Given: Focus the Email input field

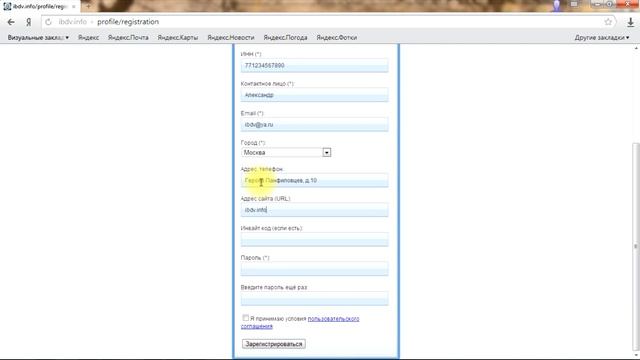Looking at the screenshot, I should (314, 125).
